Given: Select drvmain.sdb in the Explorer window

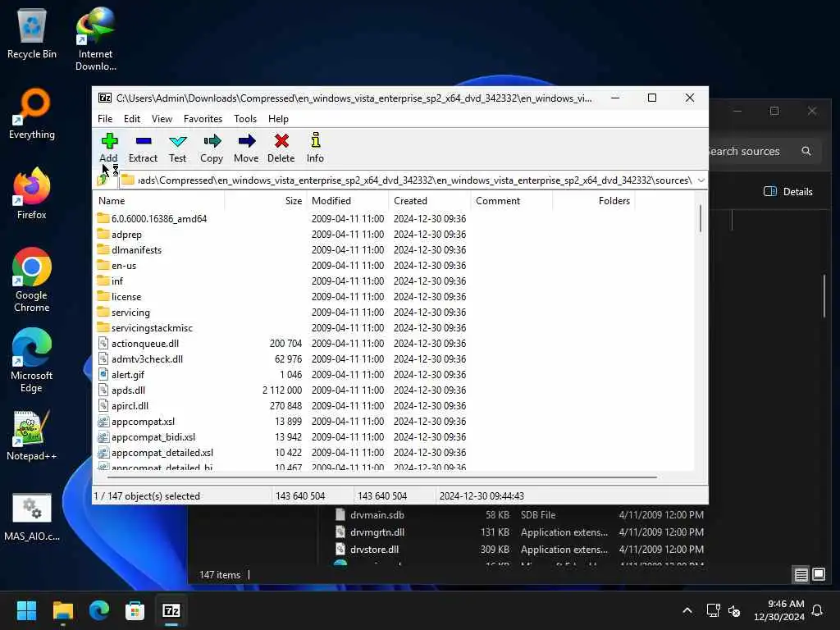Looking at the screenshot, I should pyautogui.click(x=370, y=515).
